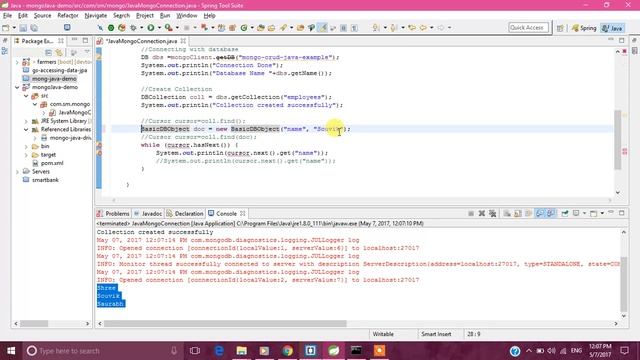
Task: Toggle Link with Editor in Package Explorer
Action: [x=59, y=53]
